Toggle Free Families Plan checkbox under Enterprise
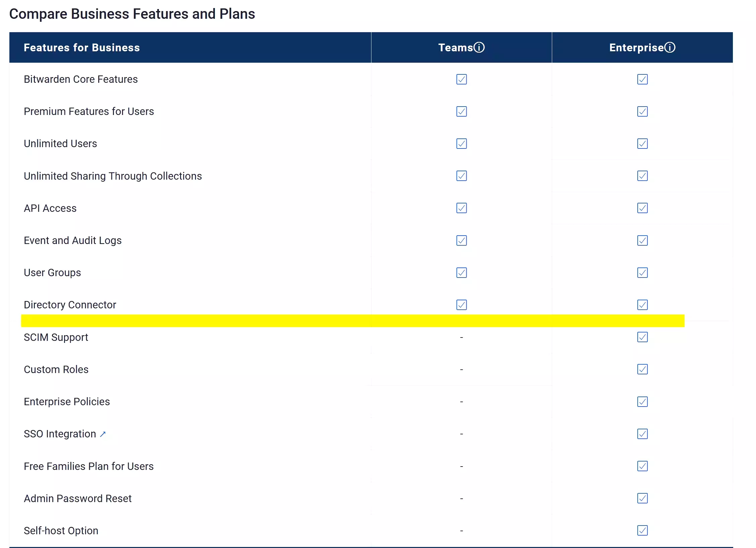 point(642,466)
